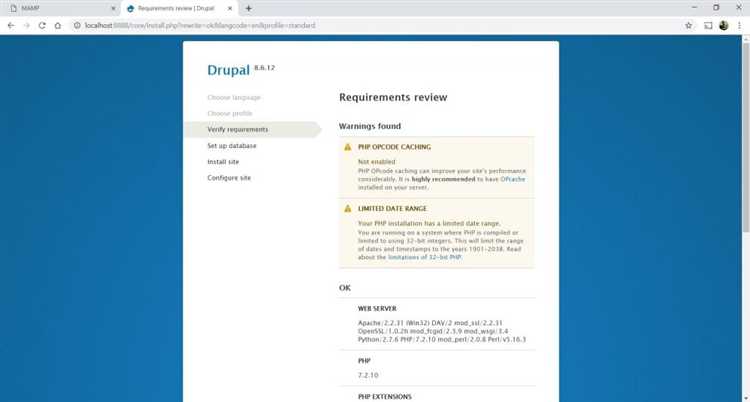Open the OPcache link

[513, 179]
